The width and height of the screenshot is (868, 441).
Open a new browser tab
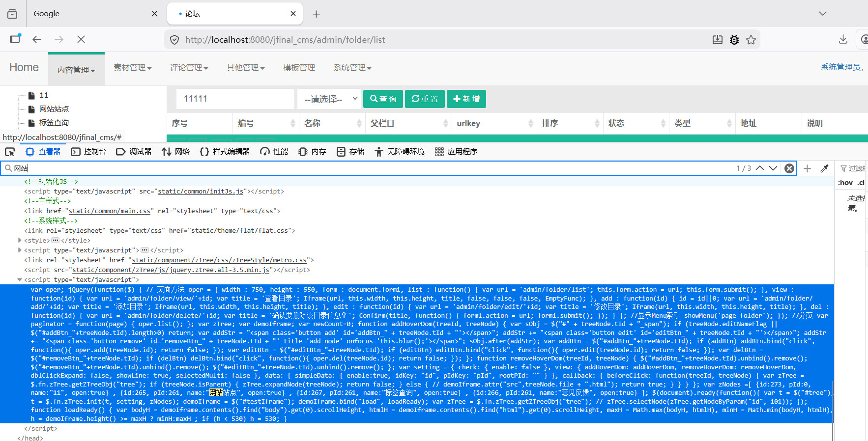(x=316, y=14)
